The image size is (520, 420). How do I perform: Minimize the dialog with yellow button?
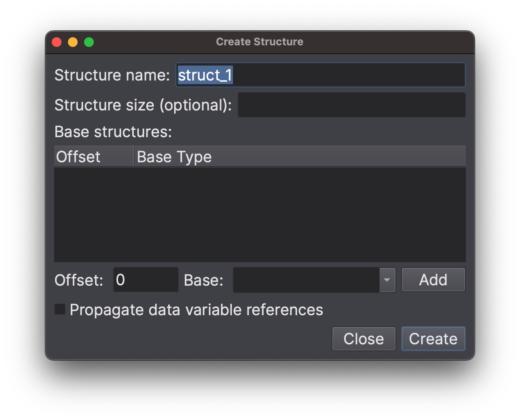73,42
